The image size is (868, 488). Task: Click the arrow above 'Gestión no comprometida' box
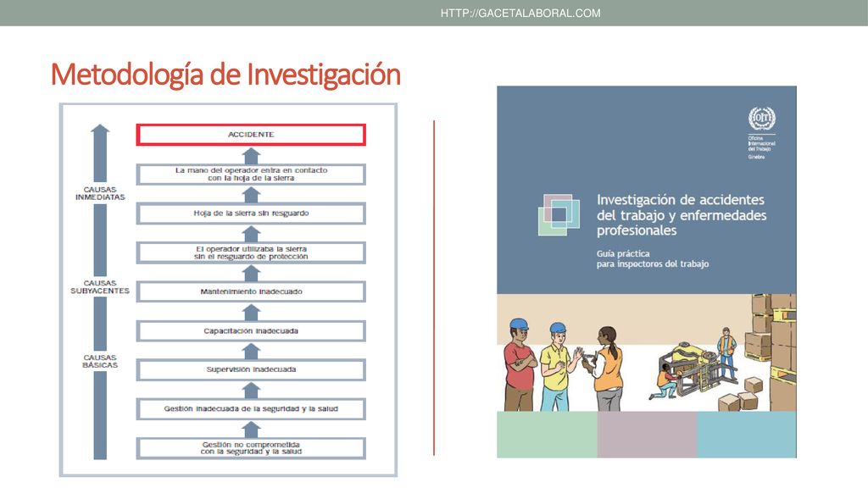point(251,430)
